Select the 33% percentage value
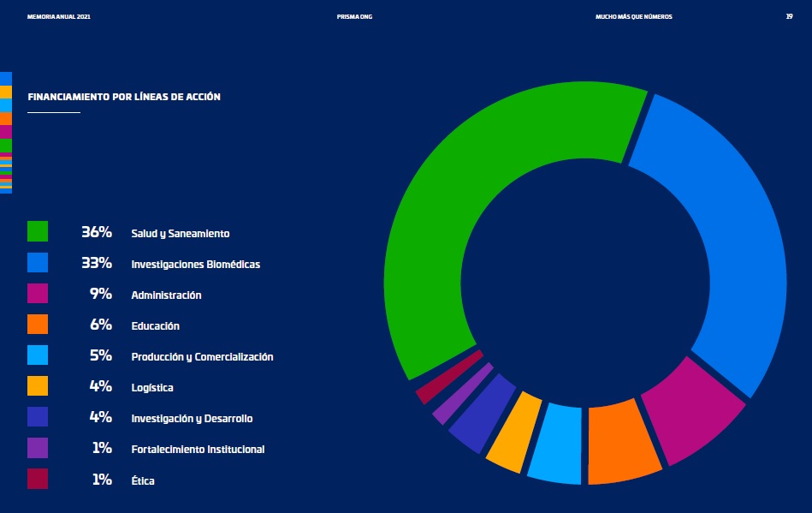The image size is (812, 513). [x=97, y=263]
